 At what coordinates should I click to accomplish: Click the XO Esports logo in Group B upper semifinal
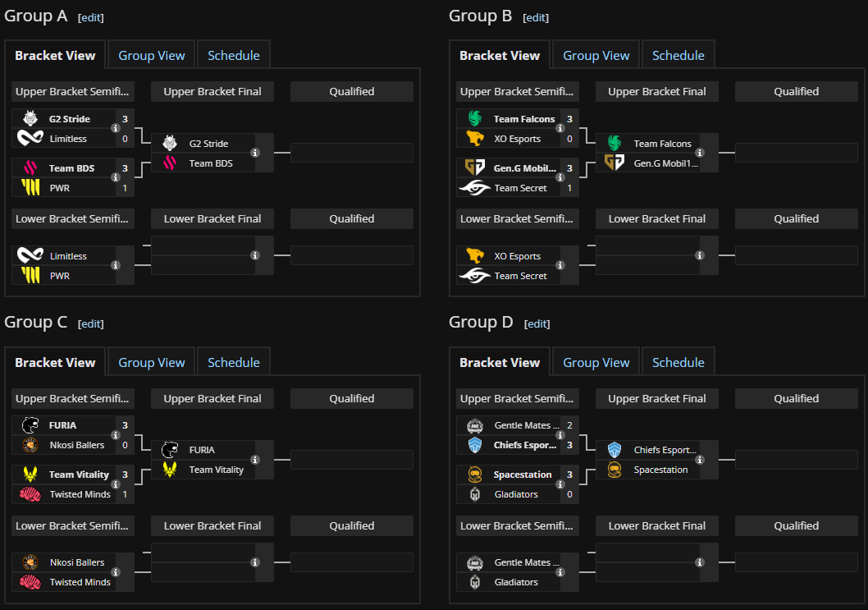(475, 138)
